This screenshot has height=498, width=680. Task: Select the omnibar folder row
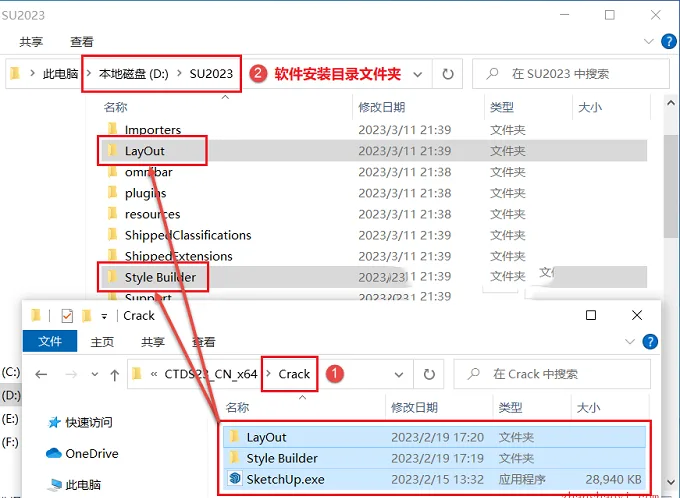coord(373,172)
